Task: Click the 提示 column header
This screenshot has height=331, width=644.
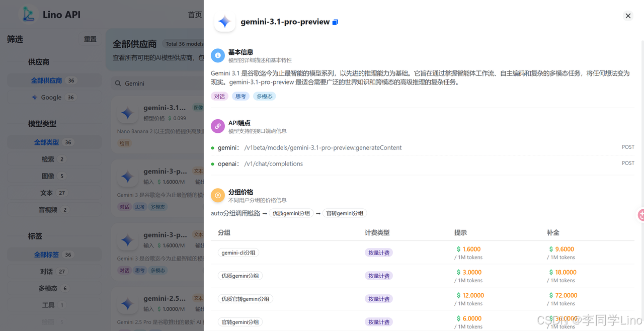Action: coord(460,232)
